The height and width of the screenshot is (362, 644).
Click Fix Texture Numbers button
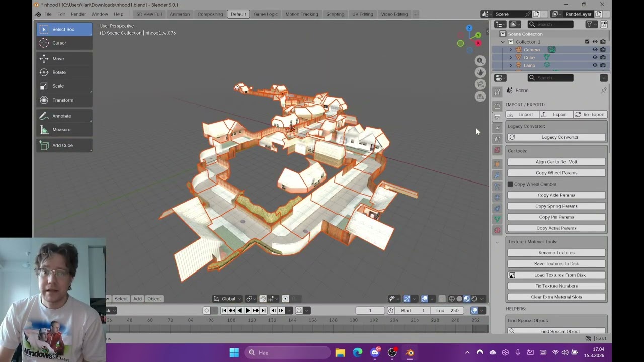556,286
